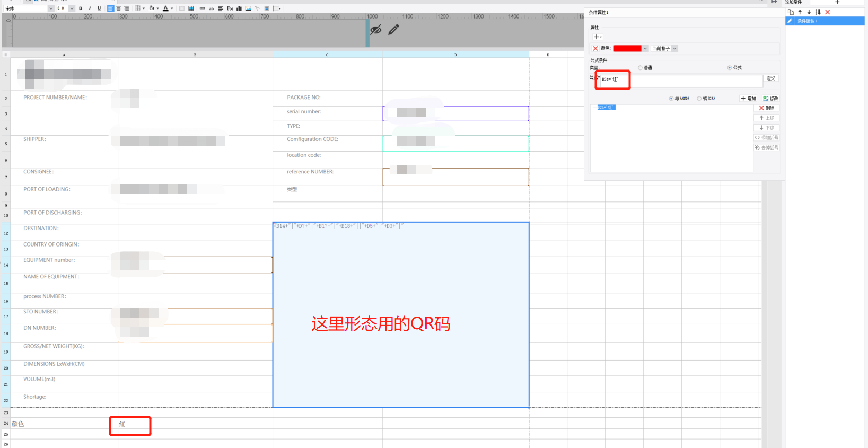Select column B header
Image resolution: width=868 pixels, height=448 pixels.
coord(195,55)
